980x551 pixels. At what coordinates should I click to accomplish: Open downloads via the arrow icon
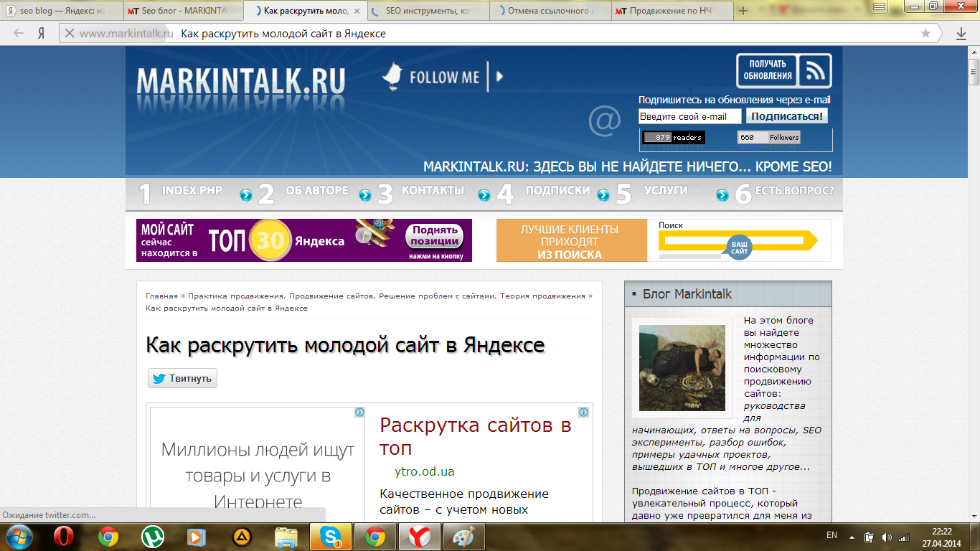(x=961, y=33)
